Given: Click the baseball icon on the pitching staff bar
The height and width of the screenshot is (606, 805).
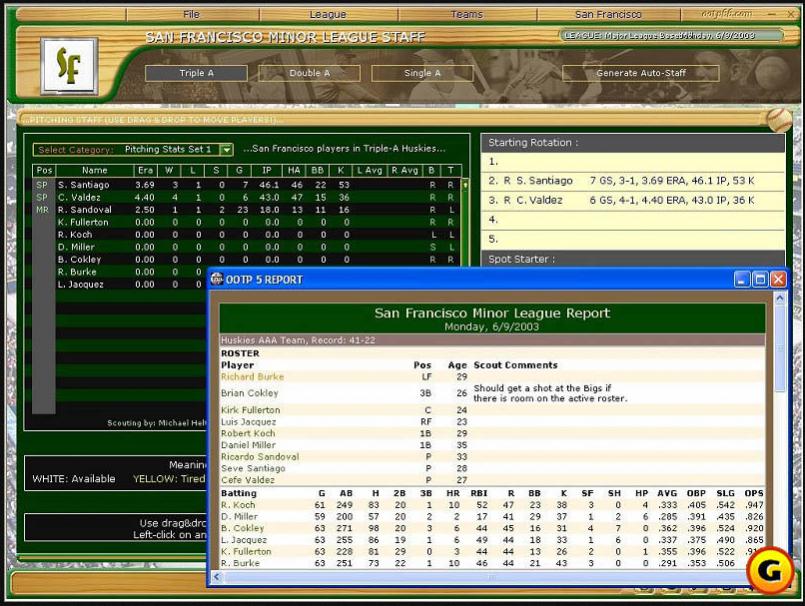Looking at the screenshot, I should tap(779, 120).
